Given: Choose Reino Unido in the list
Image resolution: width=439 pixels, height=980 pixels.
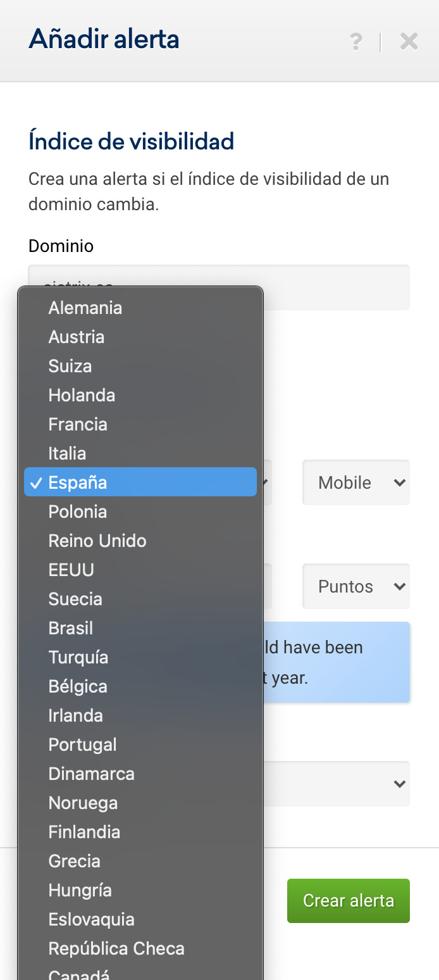Looking at the screenshot, I should click(97, 541).
